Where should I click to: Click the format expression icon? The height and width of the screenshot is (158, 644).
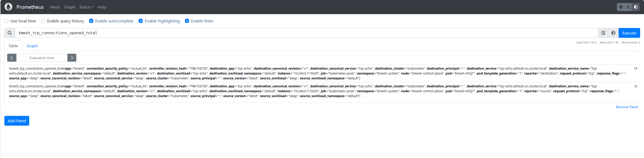tap(603, 33)
